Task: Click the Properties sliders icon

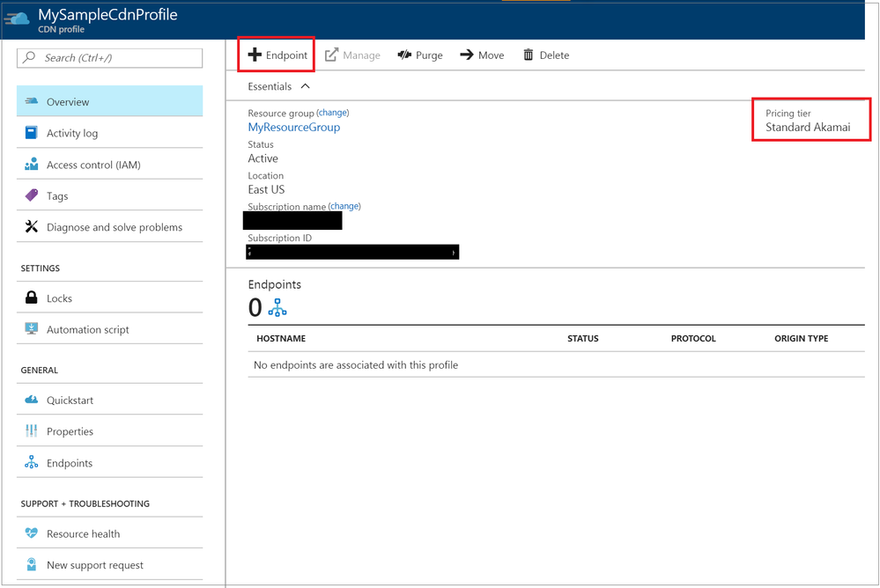Action: (x=32, y=431)
